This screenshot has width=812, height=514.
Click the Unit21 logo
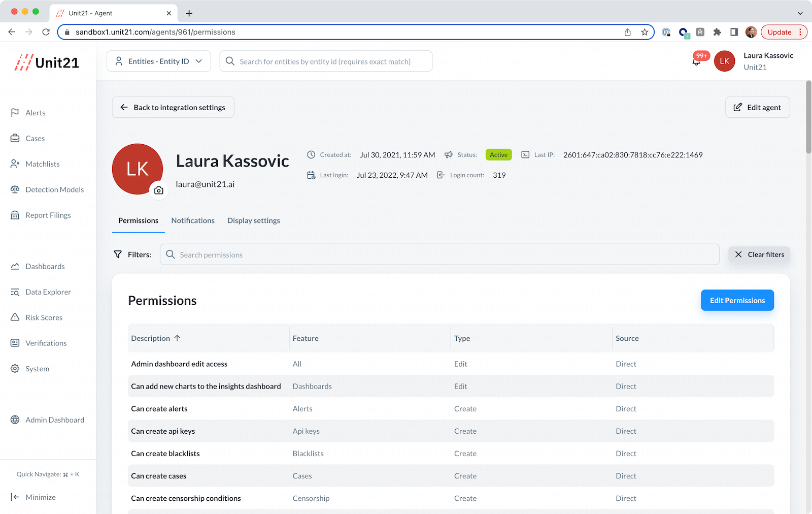coord(47,62)
